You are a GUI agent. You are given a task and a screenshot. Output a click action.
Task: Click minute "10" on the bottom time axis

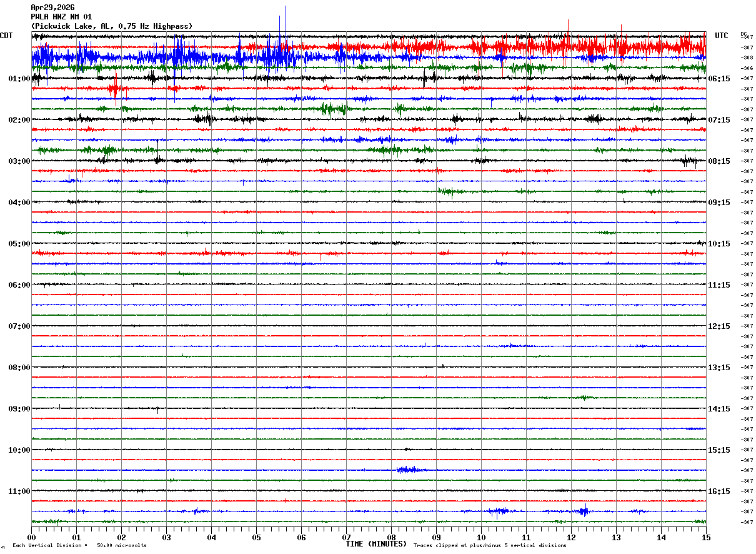pos(481,537)
